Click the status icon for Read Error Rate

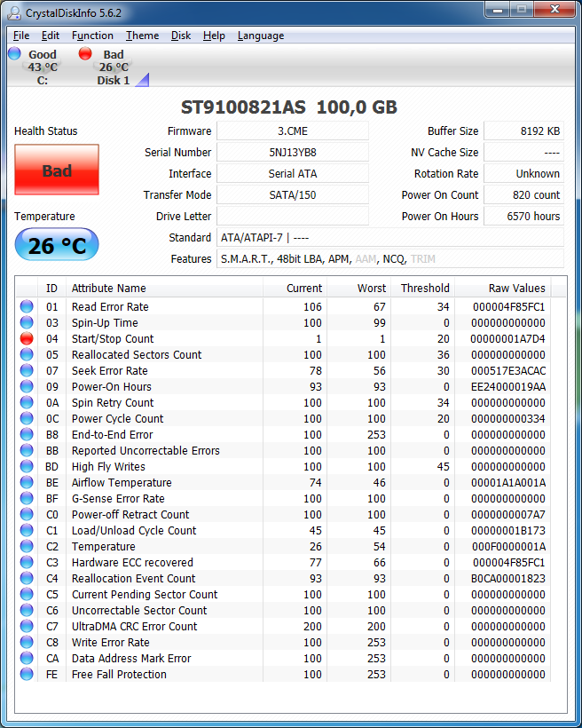pyautogui.click(x=27, y=306)
